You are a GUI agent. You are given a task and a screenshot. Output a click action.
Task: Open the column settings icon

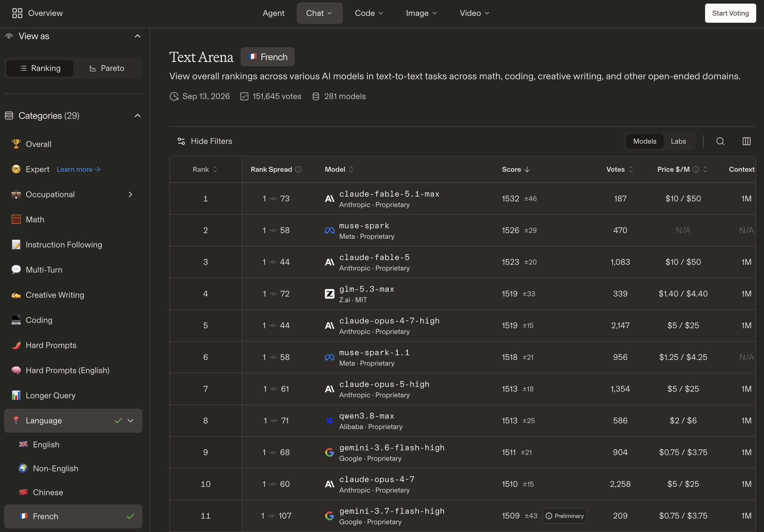[x=746, y=141]
